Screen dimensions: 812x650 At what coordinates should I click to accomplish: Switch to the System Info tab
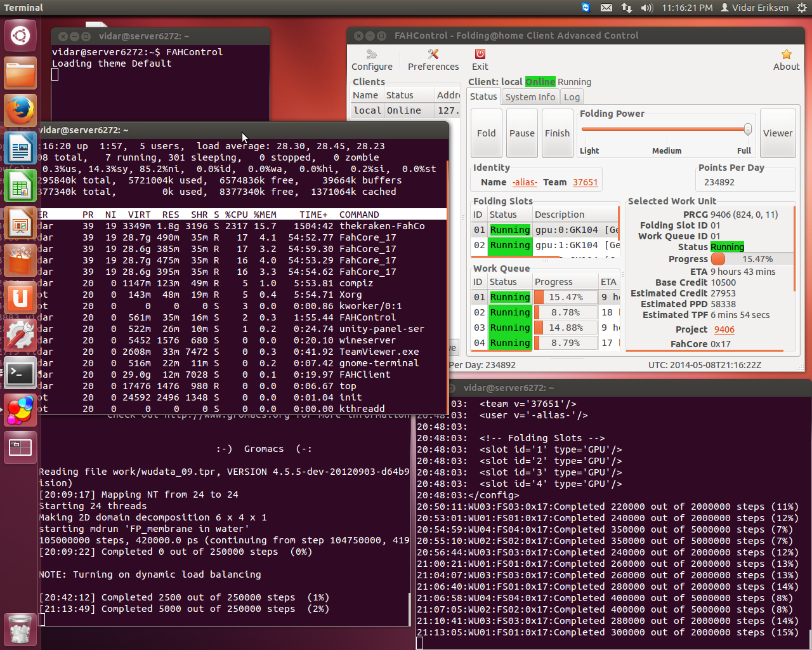point(530,97)
